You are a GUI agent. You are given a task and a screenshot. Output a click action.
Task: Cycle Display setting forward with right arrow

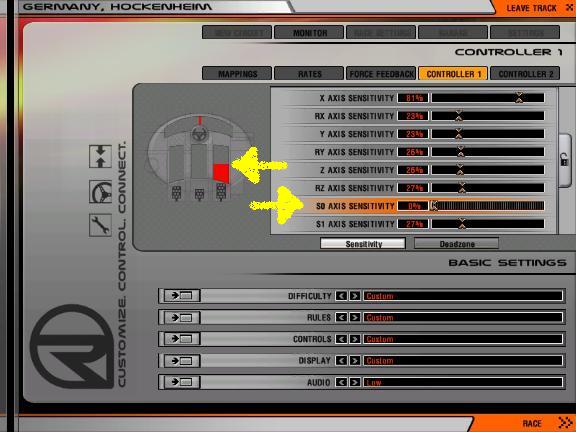click(355, 361)
